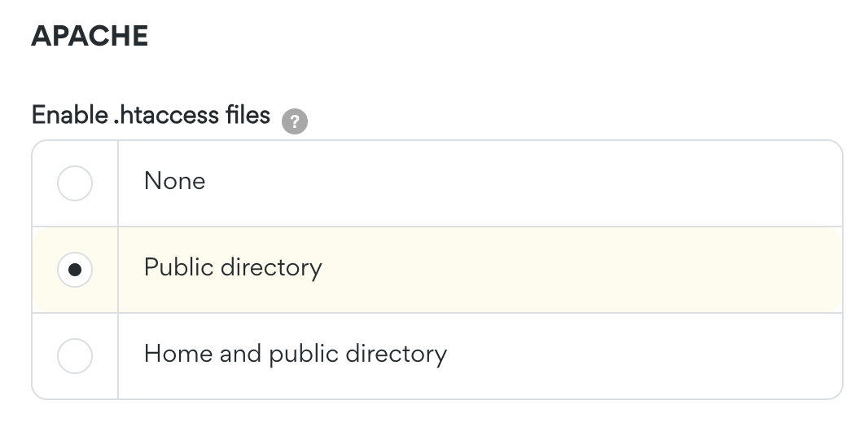This screenshot has height=427, width=868.
Task: Click the "None" option label text
Action: point(174,181)
